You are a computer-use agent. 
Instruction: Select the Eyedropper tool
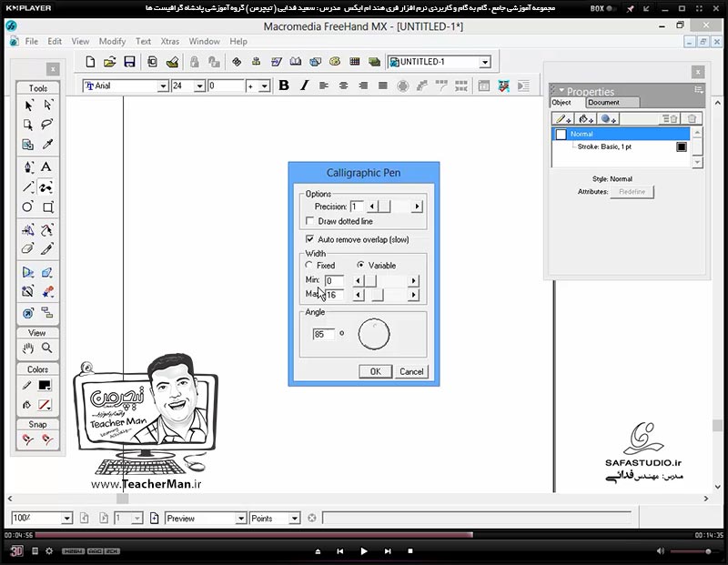tap(47, 145)
